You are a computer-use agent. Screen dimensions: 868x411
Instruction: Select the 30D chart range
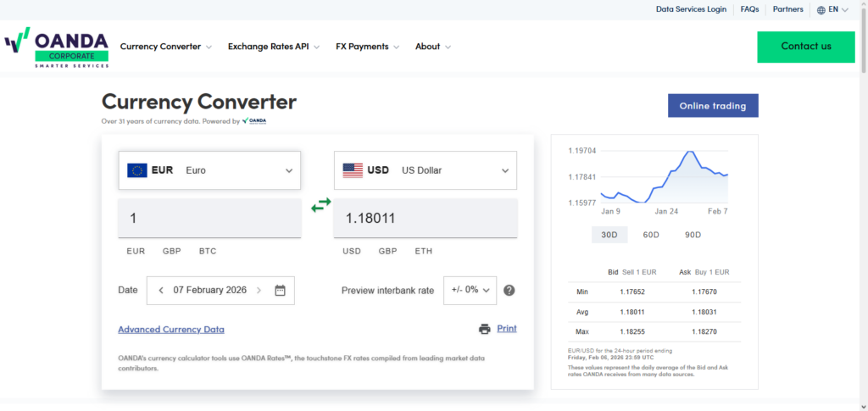click(609, 235)
